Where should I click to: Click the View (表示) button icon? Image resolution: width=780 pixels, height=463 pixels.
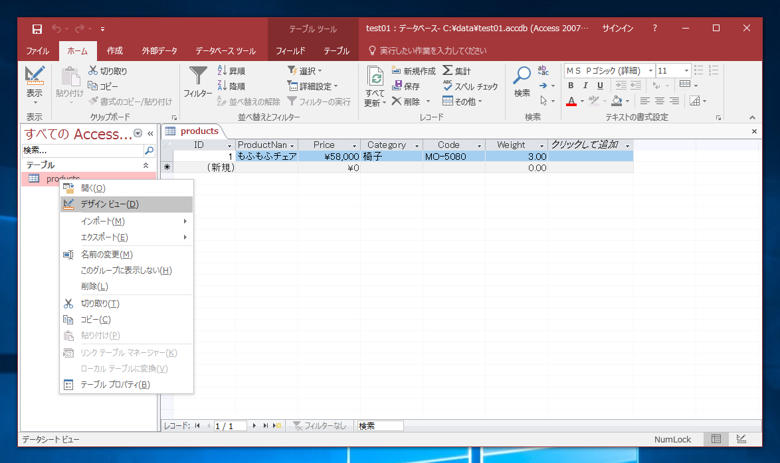click(x=34, y=76)
